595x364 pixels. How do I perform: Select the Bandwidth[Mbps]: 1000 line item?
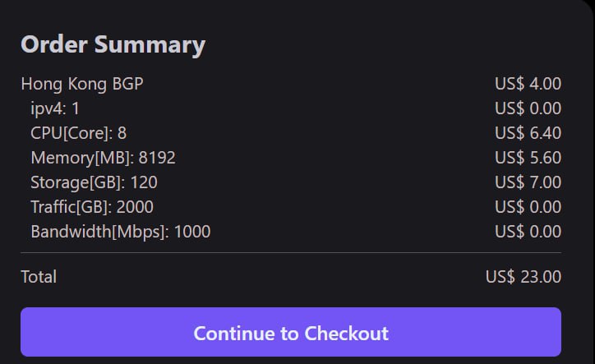[120, 232]
